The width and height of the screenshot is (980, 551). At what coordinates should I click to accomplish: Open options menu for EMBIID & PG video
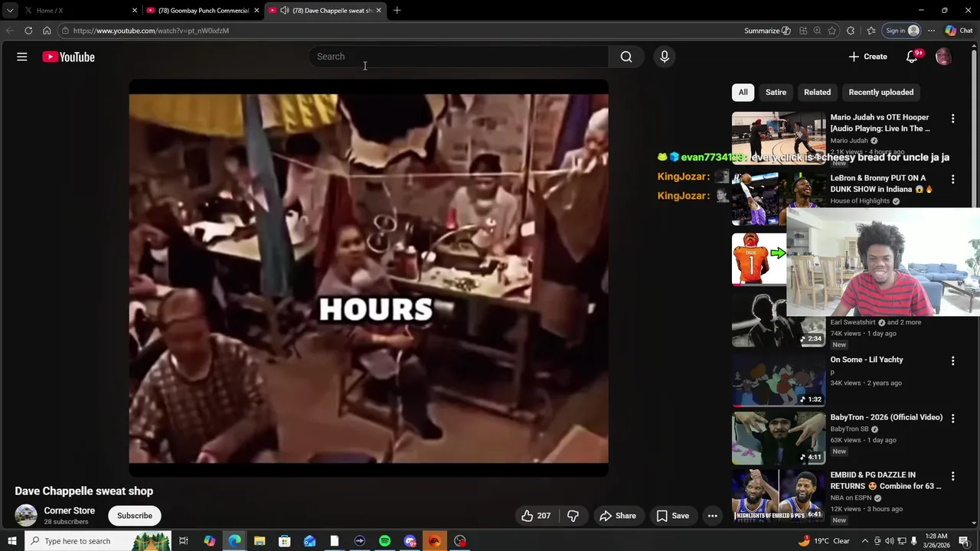(952, 476)
